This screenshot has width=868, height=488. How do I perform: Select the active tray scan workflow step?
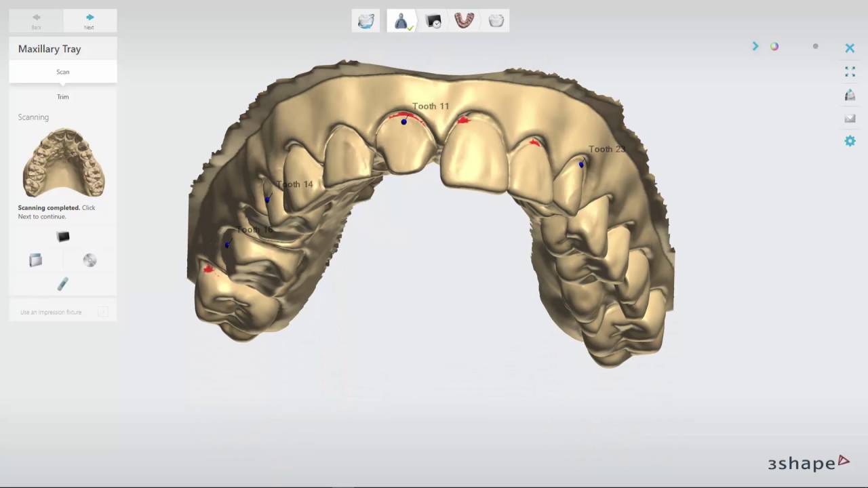pyautogui.click(x=402, y=21)
